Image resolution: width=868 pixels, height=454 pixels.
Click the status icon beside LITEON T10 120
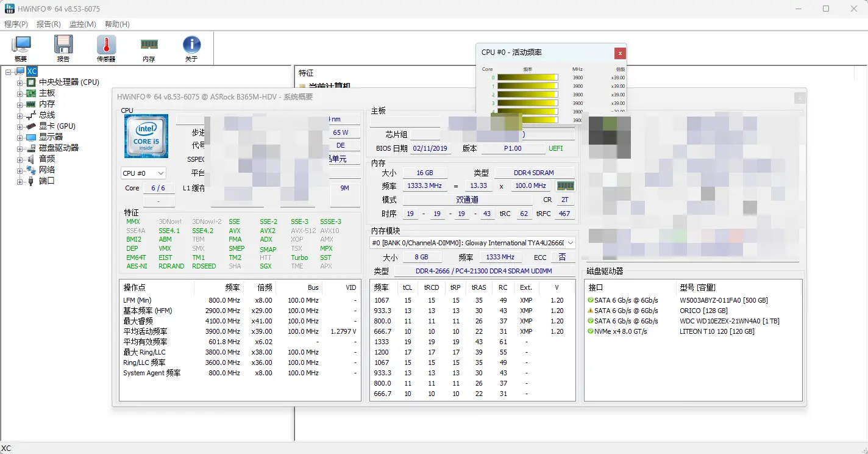[x=590, y=331]
